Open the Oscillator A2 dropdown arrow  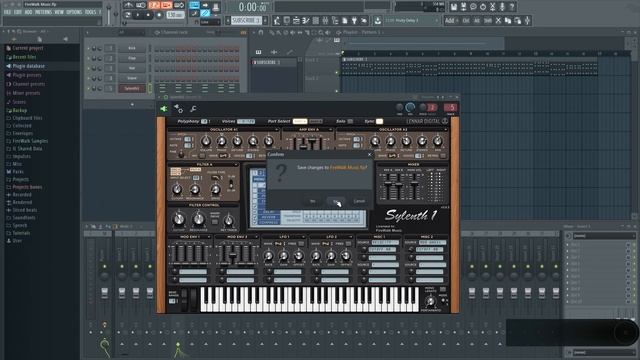click(445, 129)
